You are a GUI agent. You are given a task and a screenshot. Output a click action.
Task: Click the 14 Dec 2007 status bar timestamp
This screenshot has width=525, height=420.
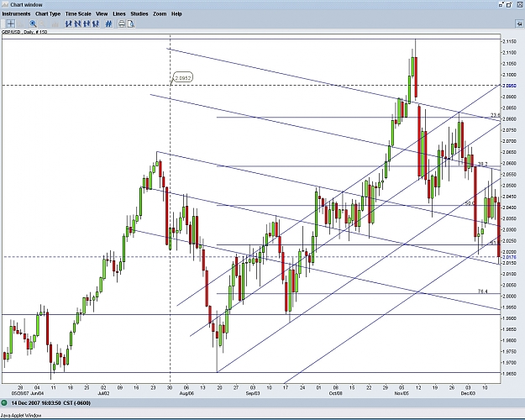coord(51,403)
